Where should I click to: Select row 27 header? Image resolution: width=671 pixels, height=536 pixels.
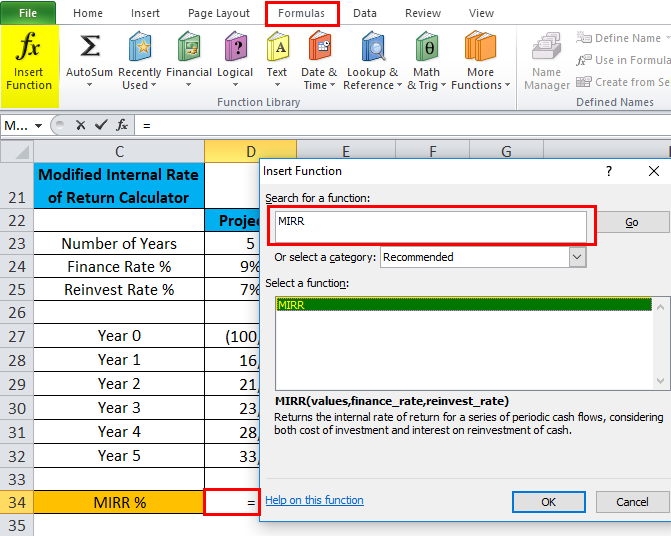click(x=17, y=336)
